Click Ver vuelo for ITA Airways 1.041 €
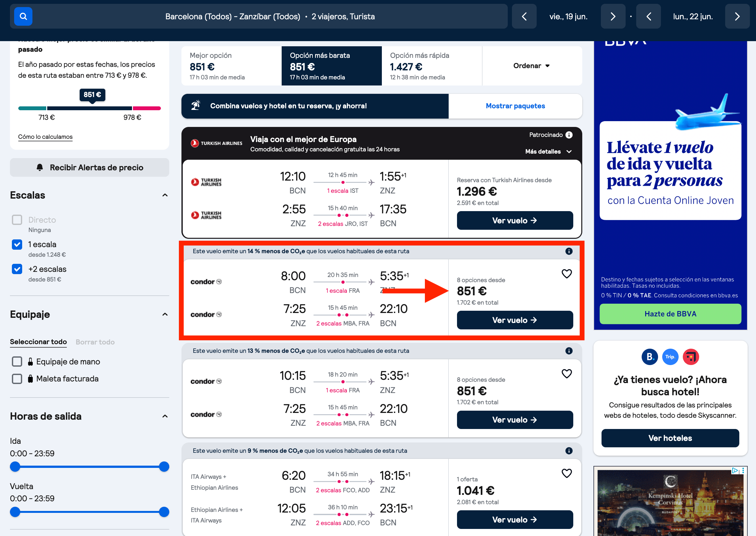This screenshot has height=536, width=756. [x=514, y=520]
